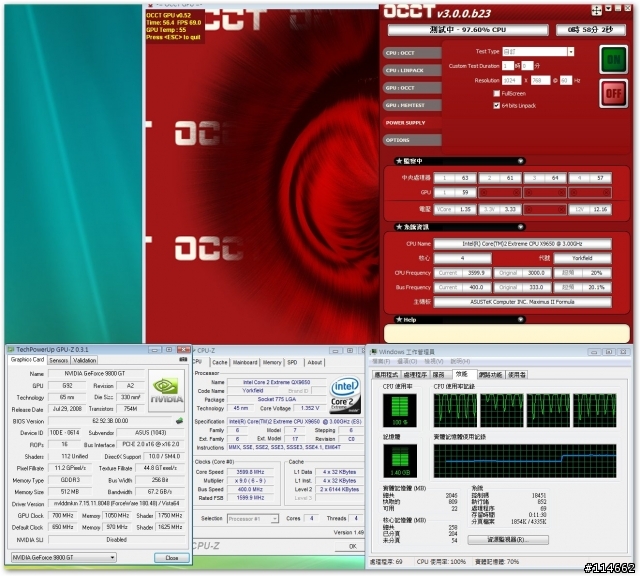Click the OCCT move-window crosshair icon

[596, 10]
